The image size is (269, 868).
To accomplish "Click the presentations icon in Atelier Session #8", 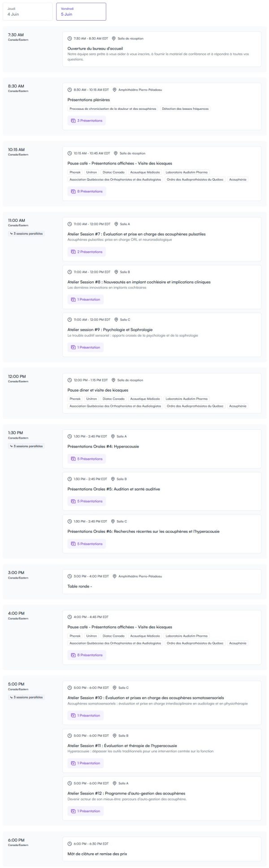I will [73, 299].
